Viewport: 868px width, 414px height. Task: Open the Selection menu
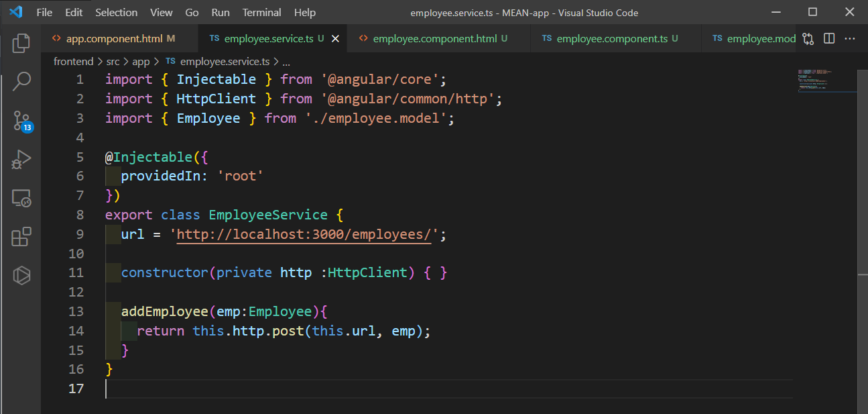(x=117, y=13)
